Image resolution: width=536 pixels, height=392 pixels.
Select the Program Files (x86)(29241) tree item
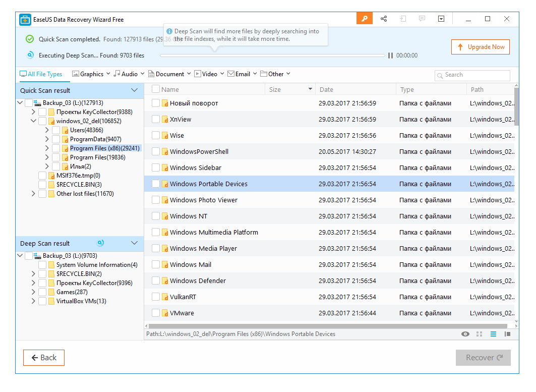coord(104,148)
